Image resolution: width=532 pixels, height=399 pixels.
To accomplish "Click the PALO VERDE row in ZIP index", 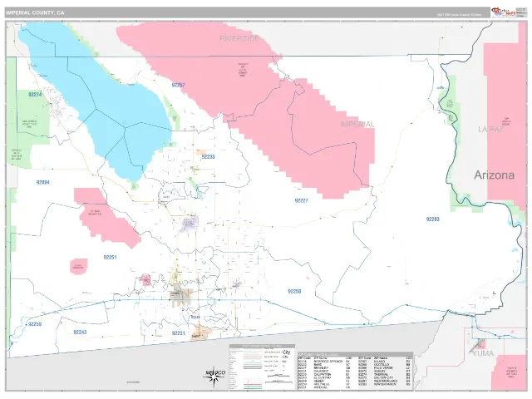I will tap(386, 367).
